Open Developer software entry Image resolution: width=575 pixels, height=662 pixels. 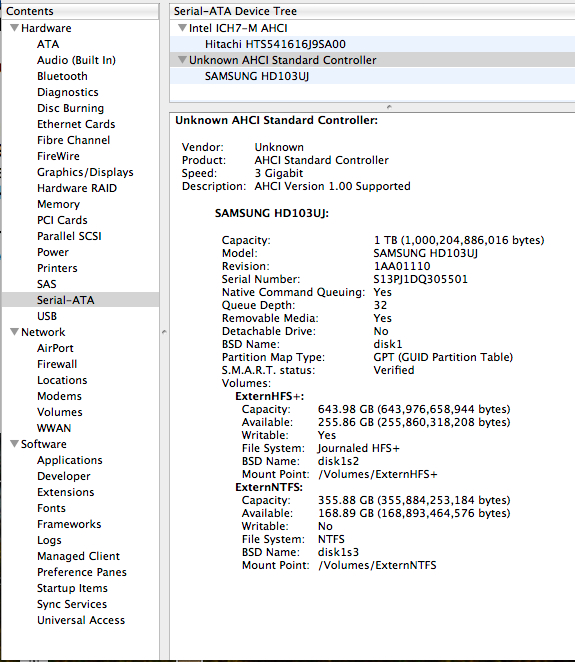64,477
